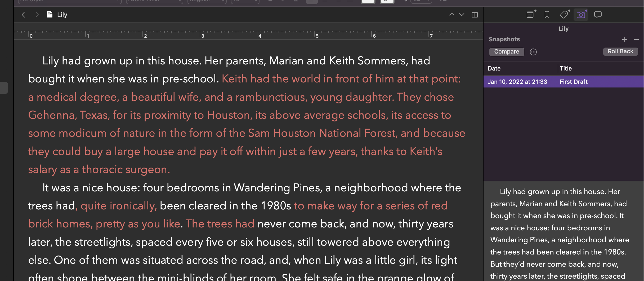This screenshot has height=281, width=644.
Task: Go back in document history
Action: [x=24, y=15]
